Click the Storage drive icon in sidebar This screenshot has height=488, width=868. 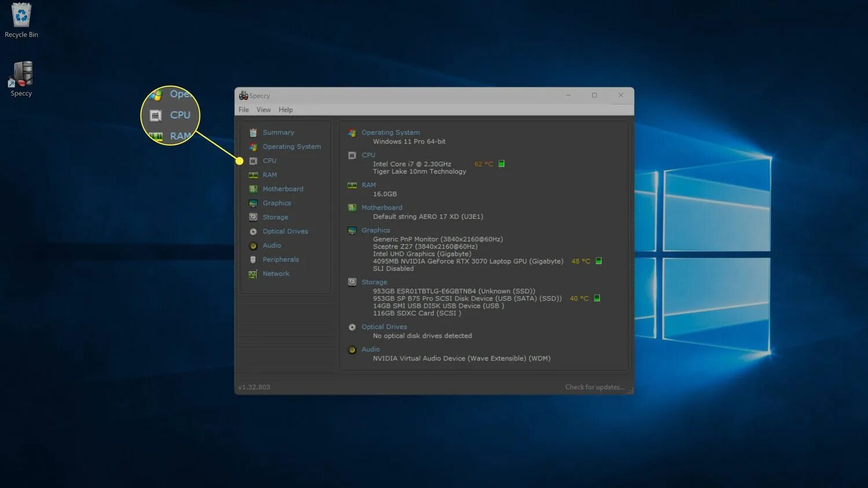[253, 217]
